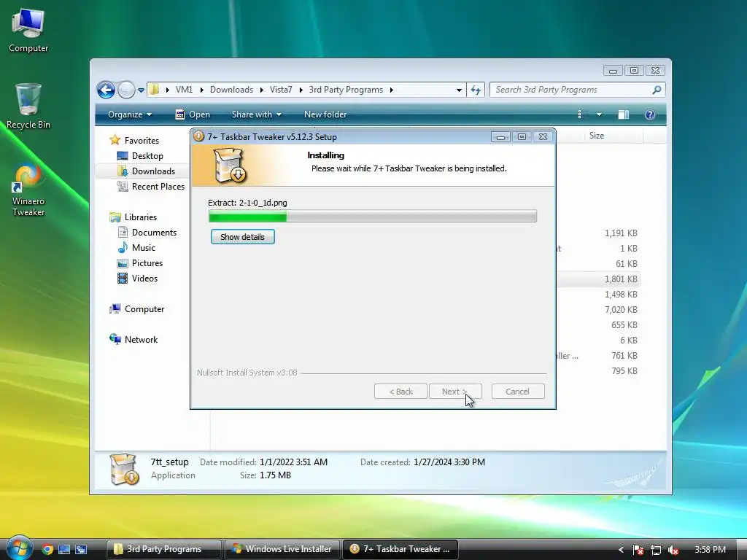The width and height of the screenshot is (747, 560).
Task: Expand arrow after Vista7 in address bar
Action: [x=301, y=90]
